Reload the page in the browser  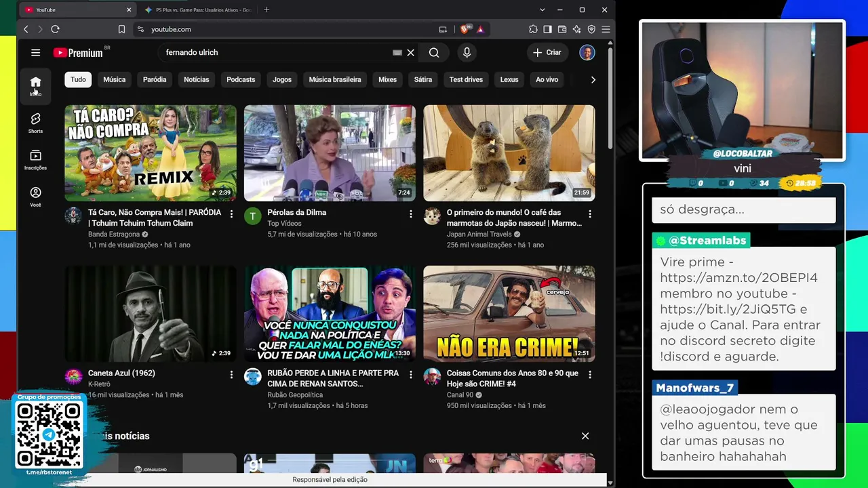pos(56,29)
